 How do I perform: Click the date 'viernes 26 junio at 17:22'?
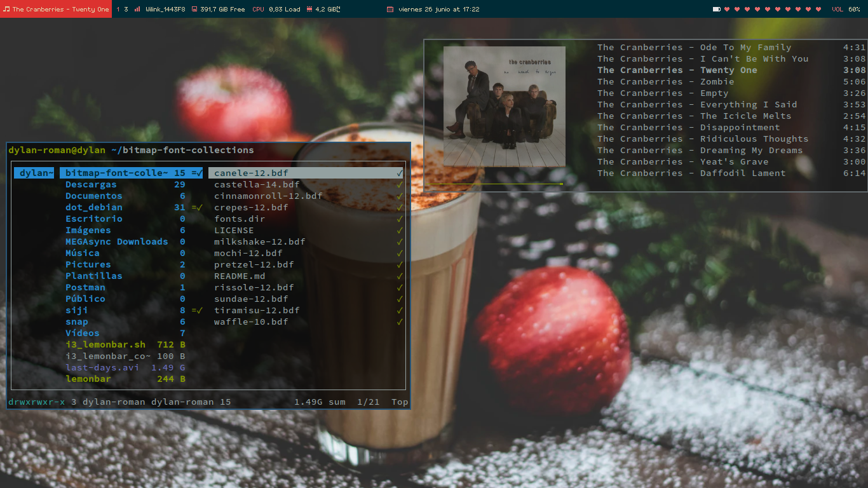coord(439,10)
